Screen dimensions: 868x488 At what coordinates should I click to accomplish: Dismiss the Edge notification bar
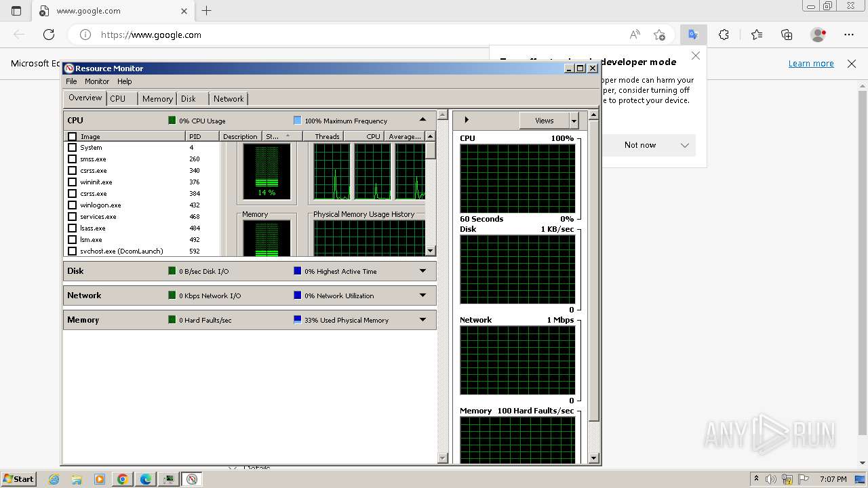click(x=852, y=64)
